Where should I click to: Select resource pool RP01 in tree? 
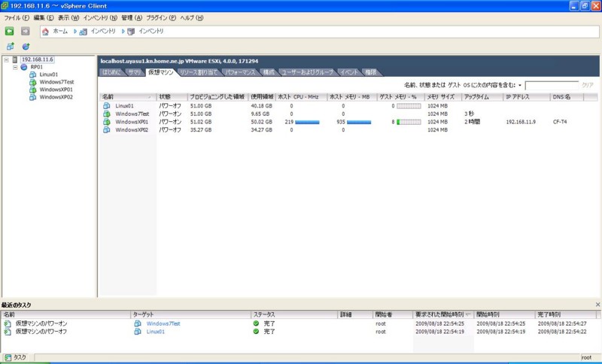click(x=37, y=67)
